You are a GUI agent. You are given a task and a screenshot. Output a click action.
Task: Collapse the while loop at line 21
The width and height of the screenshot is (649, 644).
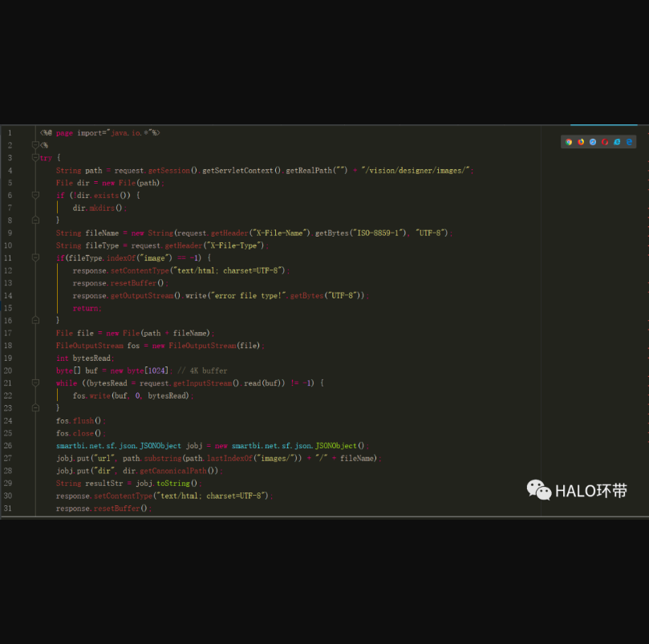click(x=35, y=383)
